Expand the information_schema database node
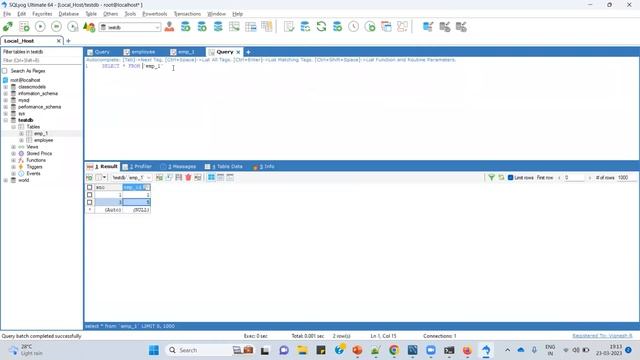The height and width of the screenshot is (360, 640). [x=6, y=93]
